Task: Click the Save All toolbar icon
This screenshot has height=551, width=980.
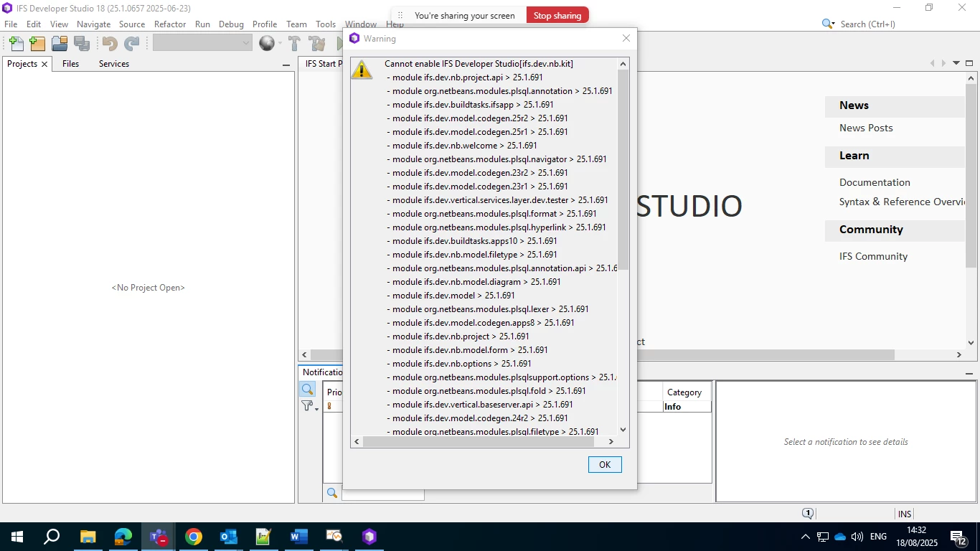Action: [82, 44]
